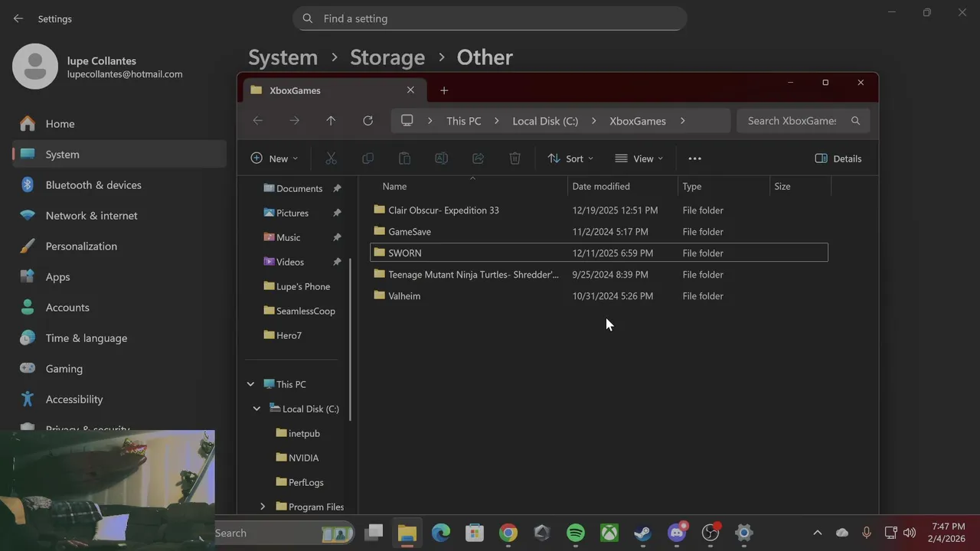Image resolution: width=980 pixels, height=551 pixels.
Task: Open Steam from the taskbar
Action: (x=643, y=533)
